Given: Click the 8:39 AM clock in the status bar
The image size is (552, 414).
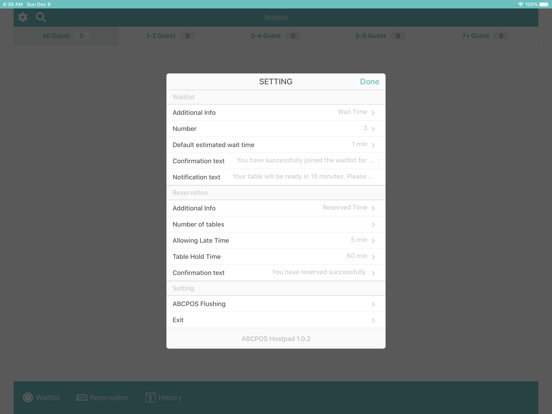Looking at the screenshot, I should (13, 4).
